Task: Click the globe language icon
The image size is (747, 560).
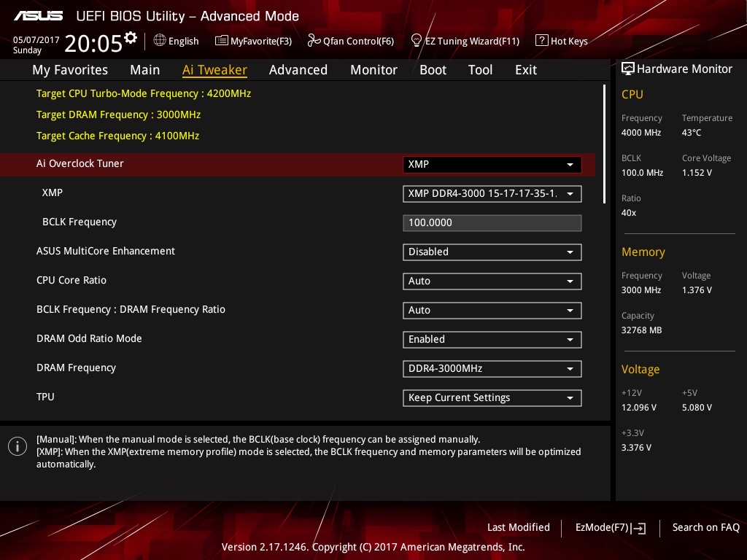Action: 160,41
